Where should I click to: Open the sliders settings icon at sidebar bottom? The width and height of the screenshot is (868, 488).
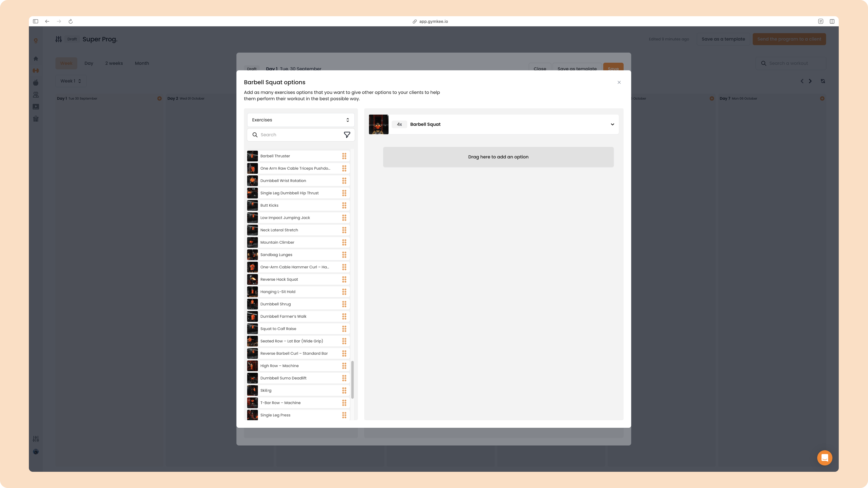pyautogui.click(x=36, y=439)
